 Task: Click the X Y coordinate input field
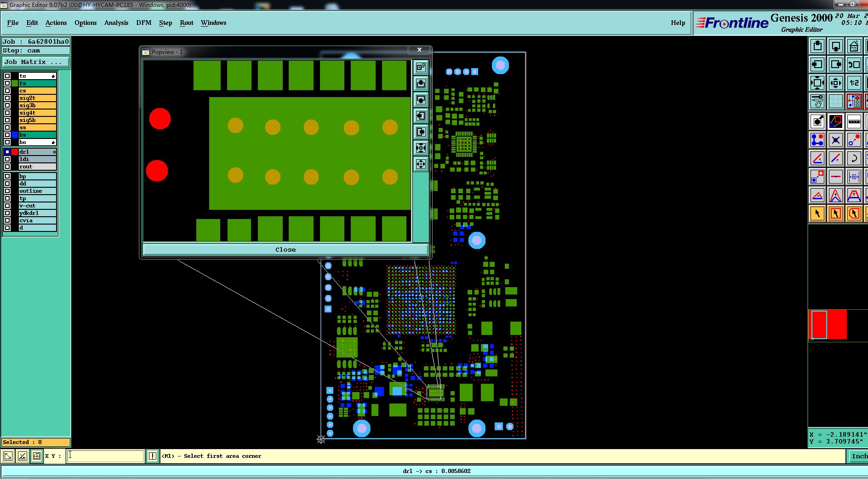(x=106, y=456)
